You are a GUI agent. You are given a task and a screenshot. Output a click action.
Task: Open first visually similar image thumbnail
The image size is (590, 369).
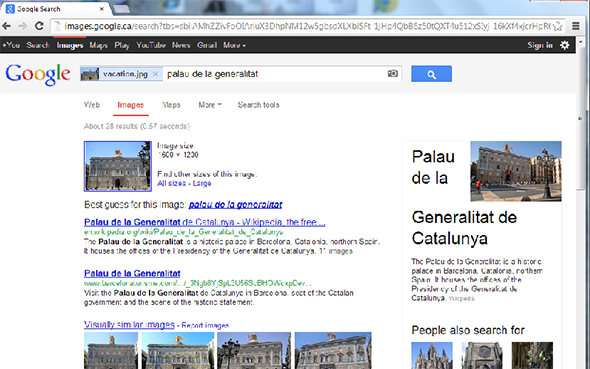(111, 350)
